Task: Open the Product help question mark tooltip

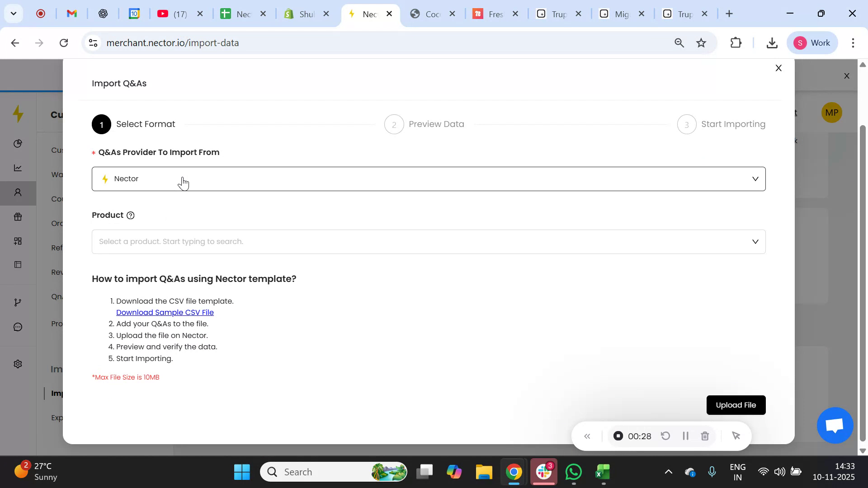Action: [x=131, y=215]
